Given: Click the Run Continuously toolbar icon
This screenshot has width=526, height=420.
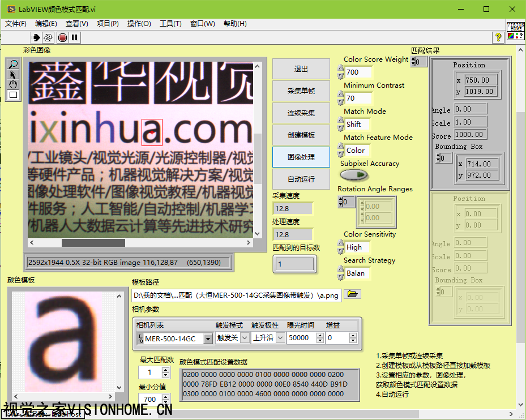Looking at the screenshot, I should pyautogui.click(x=48, y=38).
